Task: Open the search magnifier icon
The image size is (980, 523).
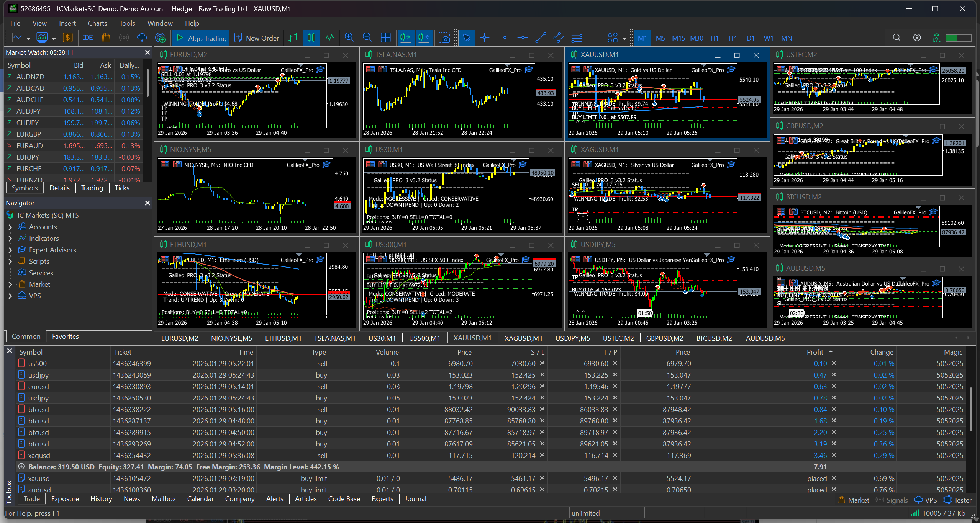Action: pos(897,38)
